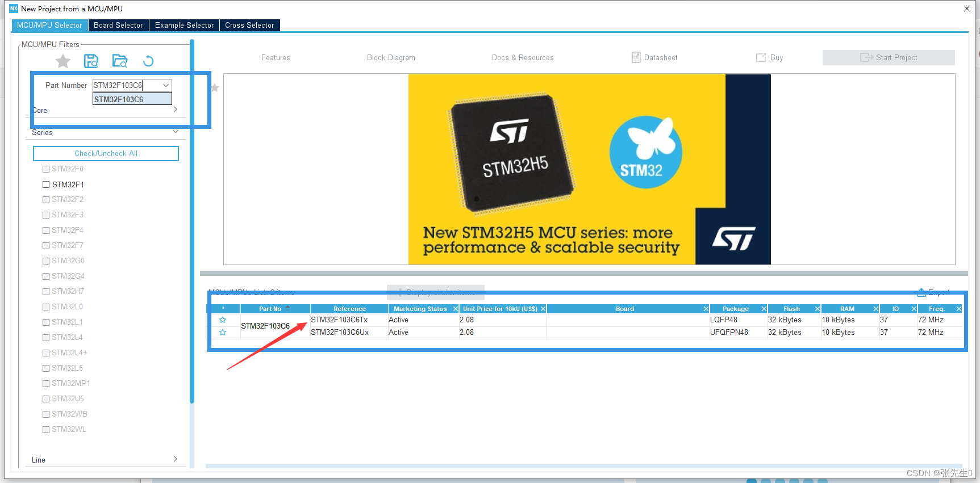The image size is (980, 483).
Task: Click the filters panel vertical scrollbar
Action: (x=192, y=221)
